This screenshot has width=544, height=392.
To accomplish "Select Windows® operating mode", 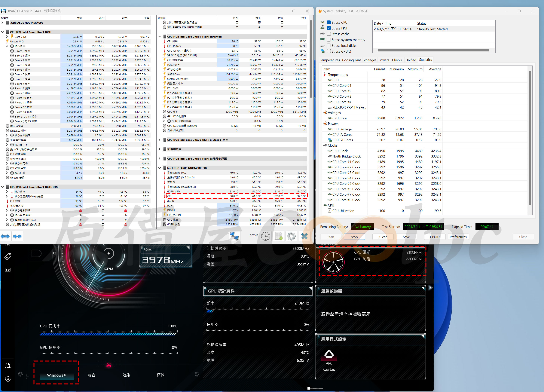I will coord(57,375).
